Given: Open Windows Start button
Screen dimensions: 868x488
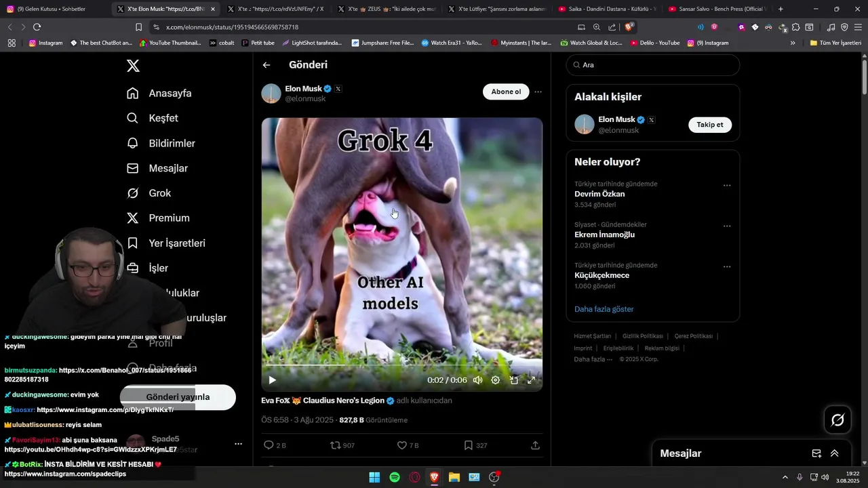Looking at the screenshot, I should pos(374,477).
